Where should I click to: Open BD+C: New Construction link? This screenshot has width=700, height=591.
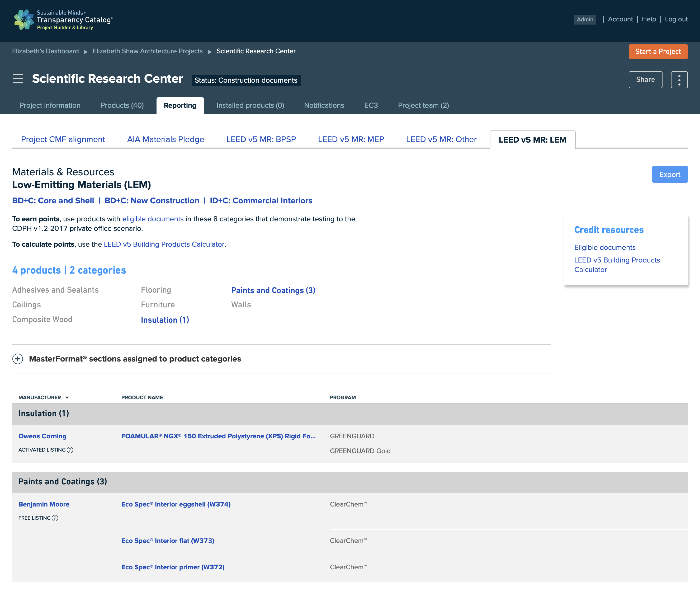click(152, 201)
